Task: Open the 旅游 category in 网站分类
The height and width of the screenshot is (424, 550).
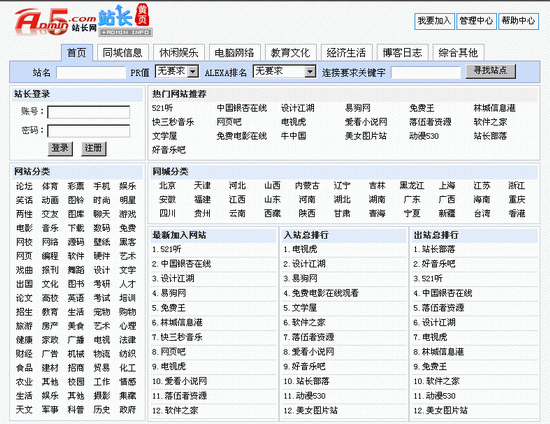Action: pyautogui.click(x=24, y=326)
